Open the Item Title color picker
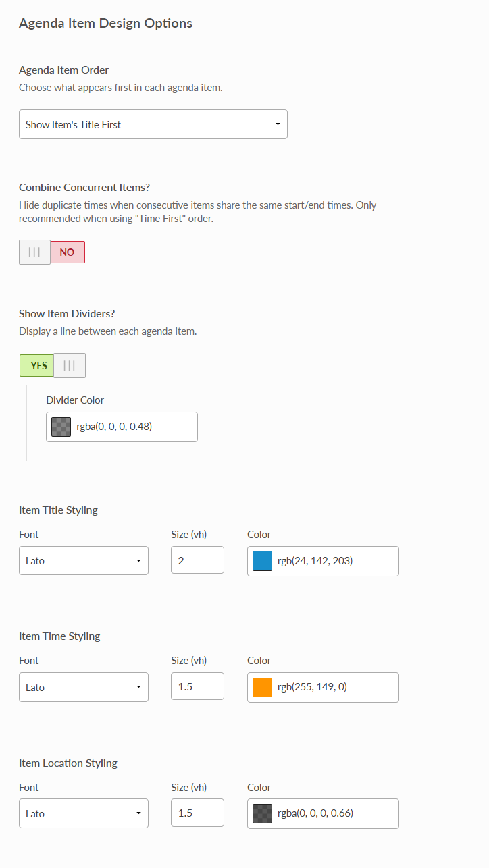The image size is (489, 868). point(322,561)
